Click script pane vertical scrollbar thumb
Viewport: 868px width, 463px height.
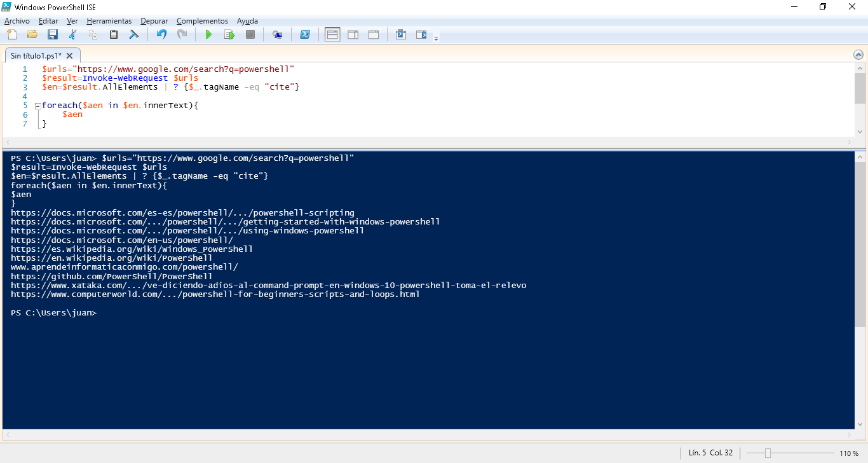[860, 88]
